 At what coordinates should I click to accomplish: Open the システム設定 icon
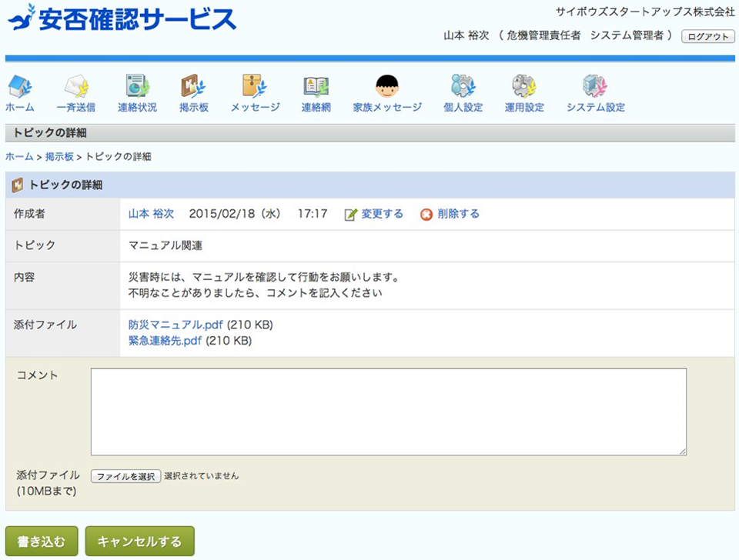(x=595, y=85)
